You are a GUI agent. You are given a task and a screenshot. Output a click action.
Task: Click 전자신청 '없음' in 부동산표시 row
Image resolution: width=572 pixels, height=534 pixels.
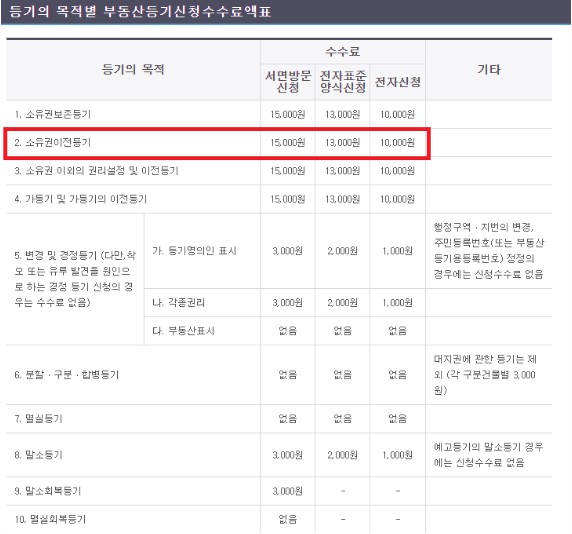coord(398,330)
